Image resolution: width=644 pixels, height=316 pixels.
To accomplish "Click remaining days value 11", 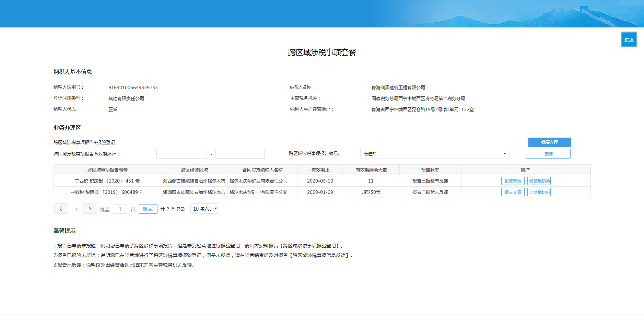I will point(371,181).
